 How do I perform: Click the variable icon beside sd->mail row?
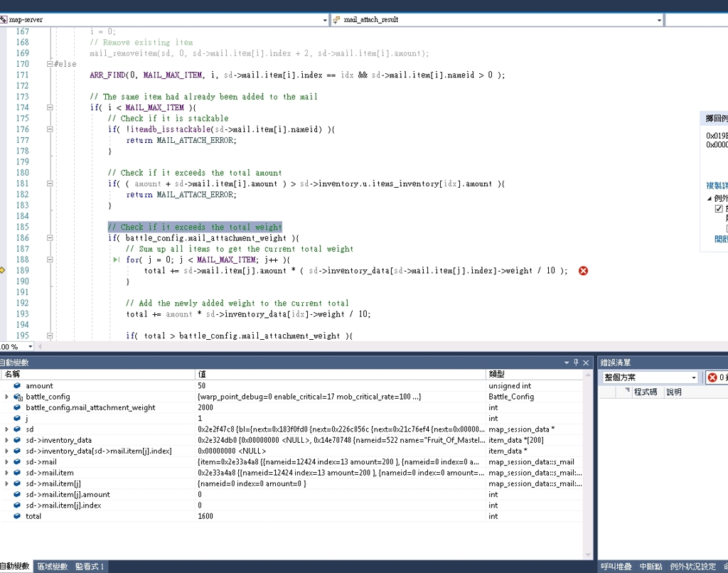point(17,462)
